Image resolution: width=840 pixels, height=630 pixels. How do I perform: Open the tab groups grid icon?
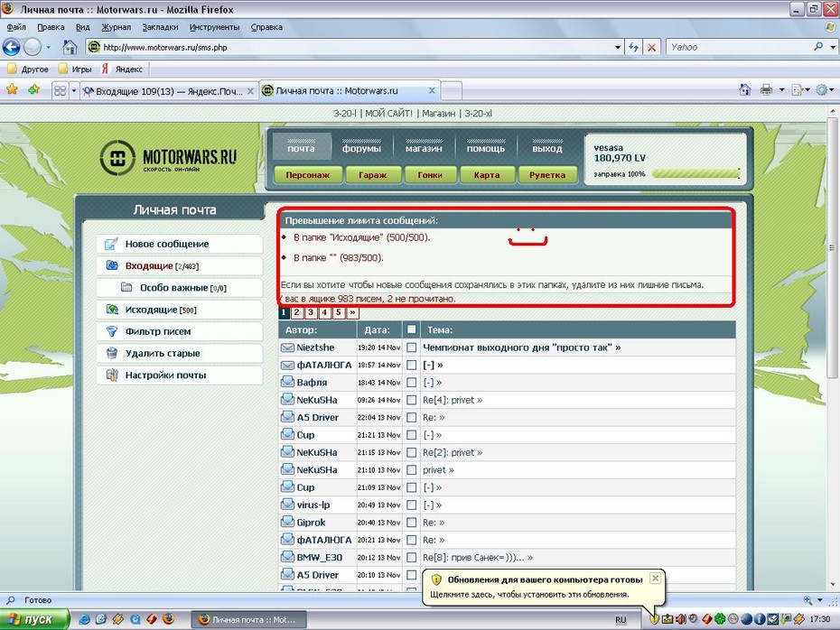click(x=60, y=91)
